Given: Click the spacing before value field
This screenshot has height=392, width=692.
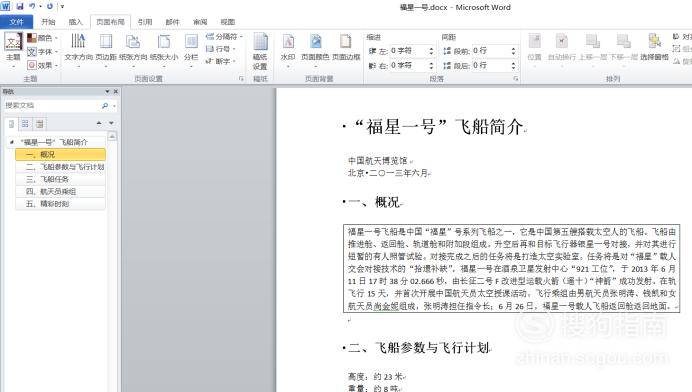Looking at the screenshot, I should (490, 51).
